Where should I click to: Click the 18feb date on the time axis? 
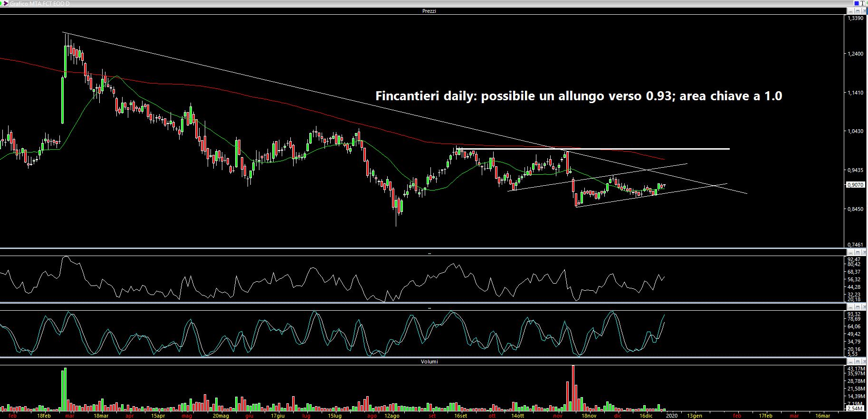point(43,416)
